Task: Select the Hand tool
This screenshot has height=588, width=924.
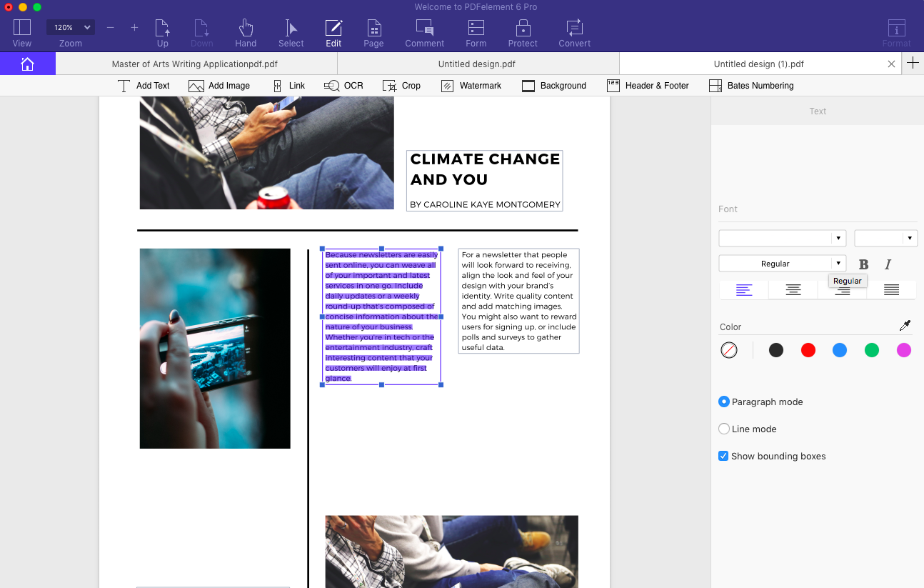Action: [245, 31]
